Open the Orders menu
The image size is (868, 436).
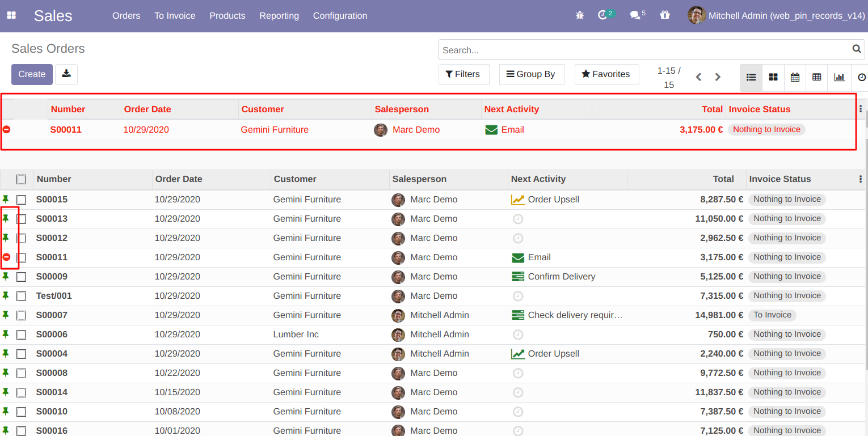tap(126, 15)
